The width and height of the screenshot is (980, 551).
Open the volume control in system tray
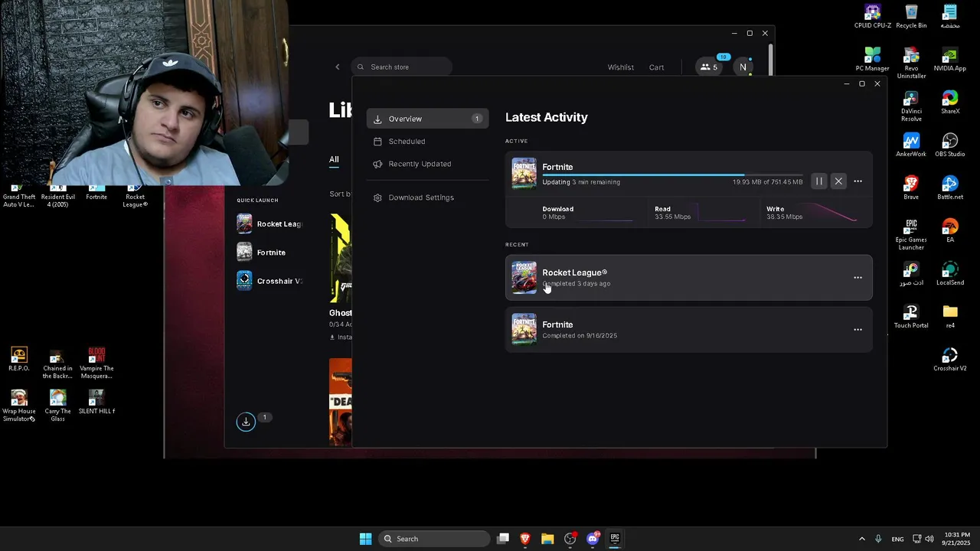coord(929,539)
